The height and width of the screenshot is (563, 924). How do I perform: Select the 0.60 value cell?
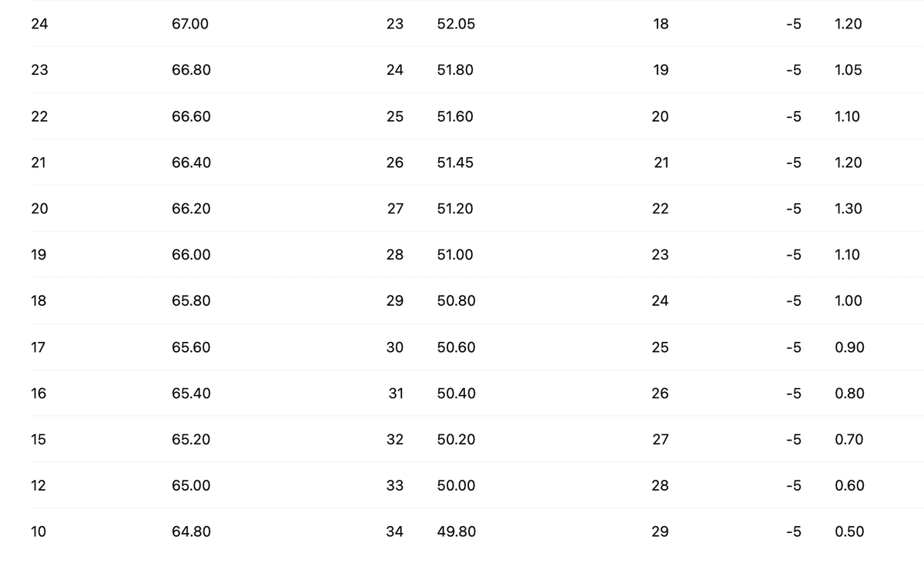[849, 485]
